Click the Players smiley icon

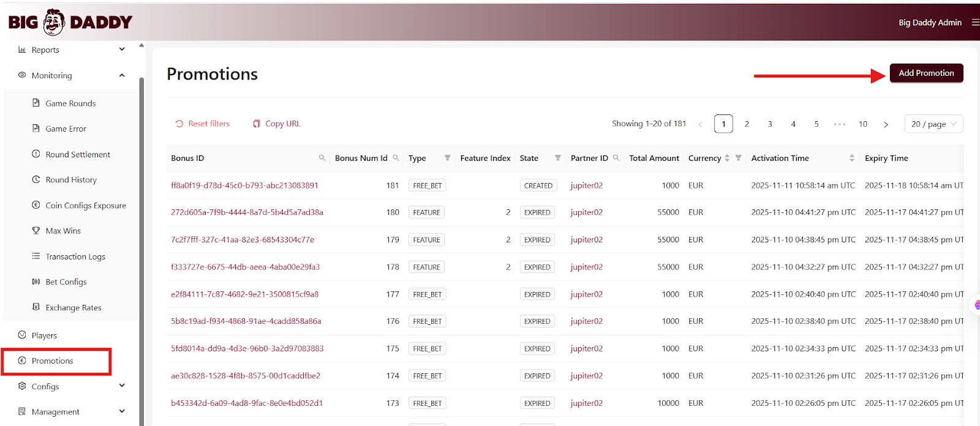[22, 335]
